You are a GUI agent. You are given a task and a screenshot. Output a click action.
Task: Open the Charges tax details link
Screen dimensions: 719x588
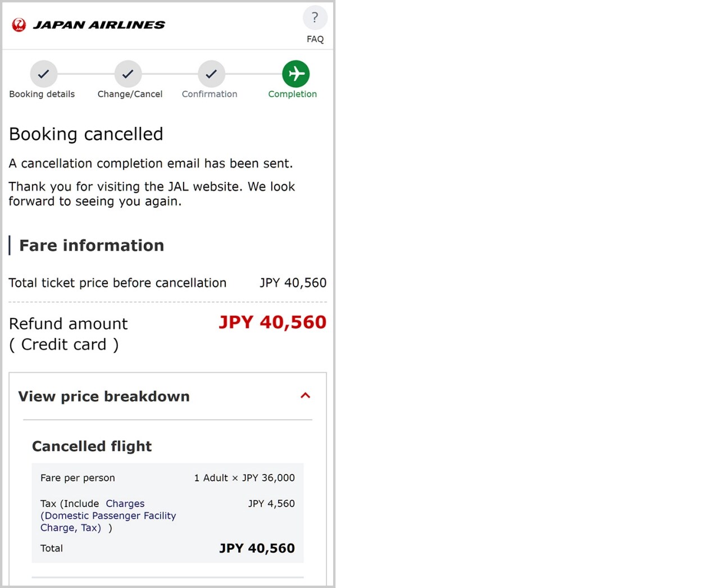(125, 504)
